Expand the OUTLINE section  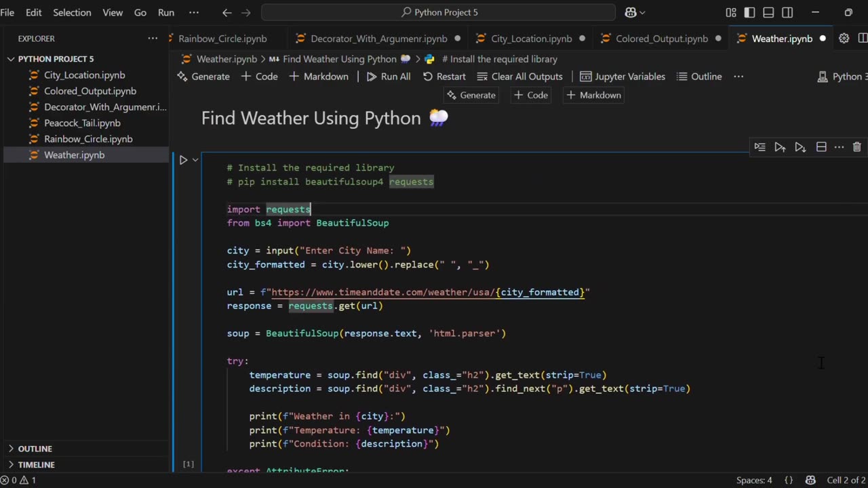(x=35, y=449)
